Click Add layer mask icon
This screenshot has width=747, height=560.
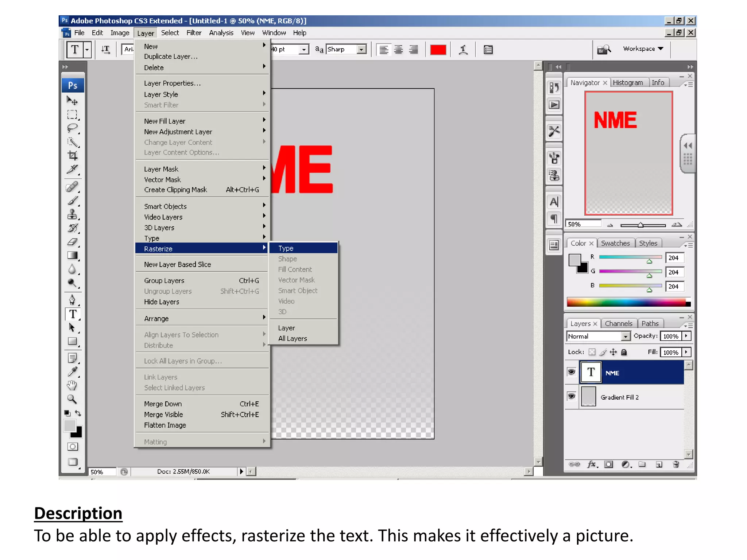coord(608,464)
